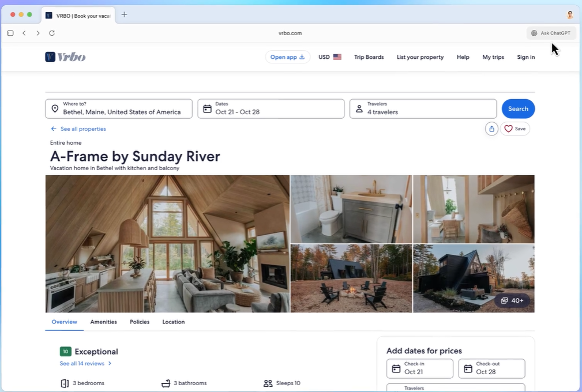Click See all properties link

point(83,129)
